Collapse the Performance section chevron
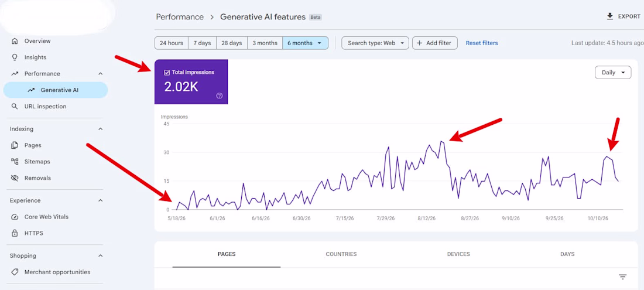This screenshot has width=644, height=290. click(101, 74)
